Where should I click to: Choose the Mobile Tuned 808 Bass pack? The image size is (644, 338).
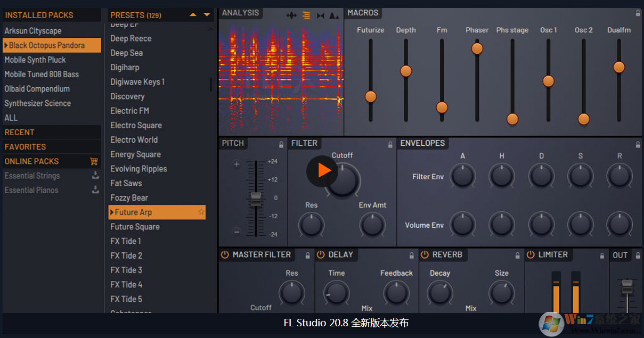coord(42,75)
